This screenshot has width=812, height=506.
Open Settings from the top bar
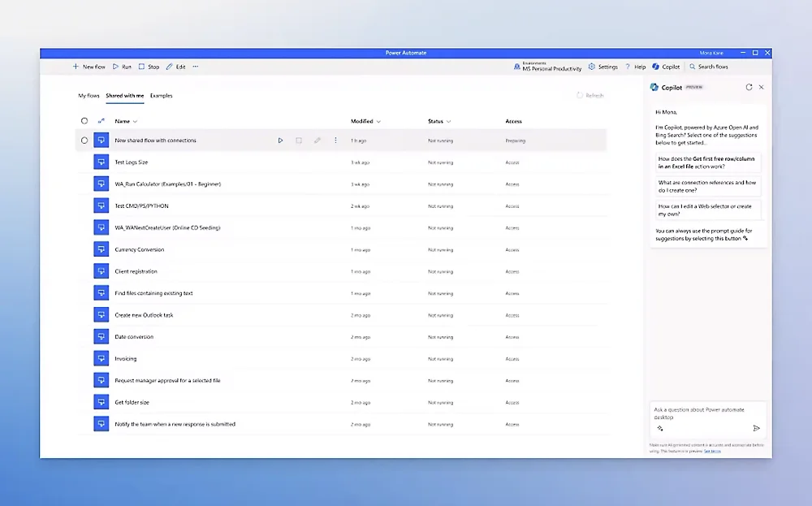click(603, 67)
